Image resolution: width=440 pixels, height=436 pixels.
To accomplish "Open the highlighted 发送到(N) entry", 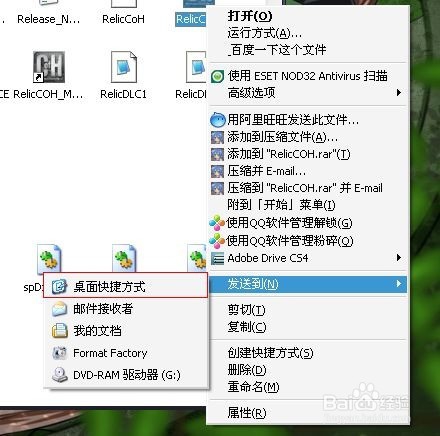I will [x=308, y=284].
